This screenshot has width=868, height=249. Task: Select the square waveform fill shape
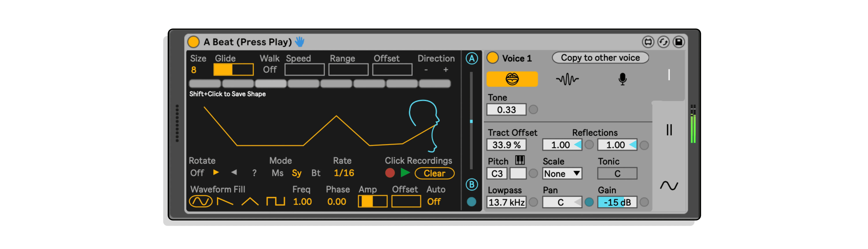[275, 201]
